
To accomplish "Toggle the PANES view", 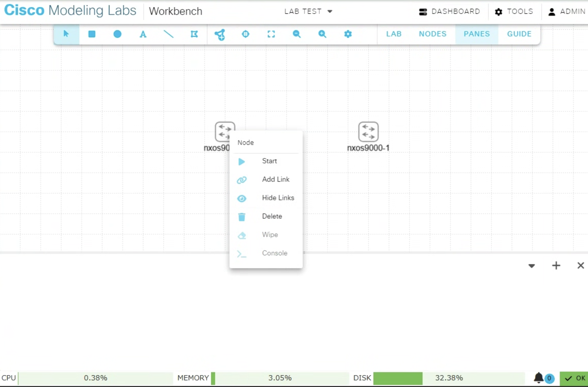I will [x=476, y=34].
